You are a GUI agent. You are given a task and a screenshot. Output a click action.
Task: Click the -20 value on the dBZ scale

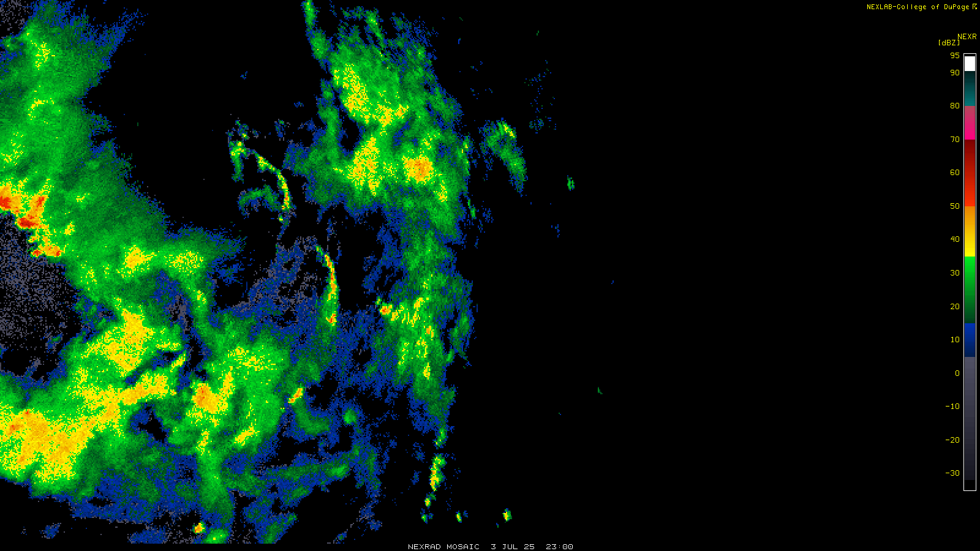(952, 440)
